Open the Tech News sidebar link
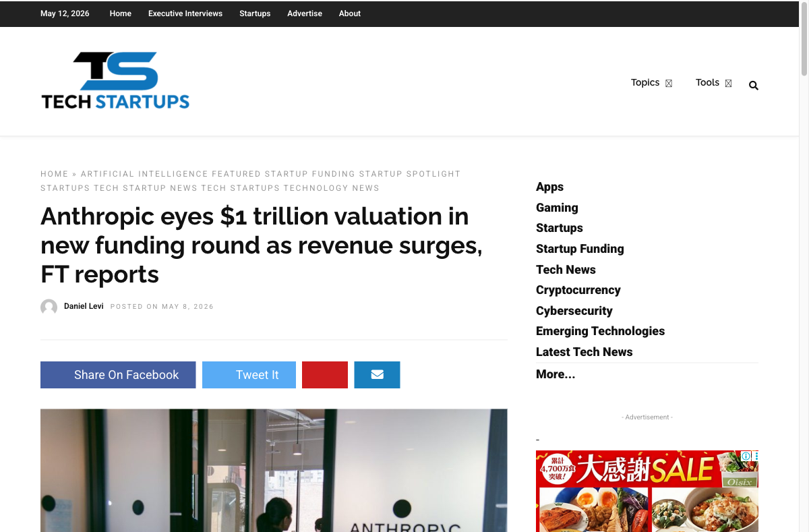809x532 pixels. coord(566,270)
